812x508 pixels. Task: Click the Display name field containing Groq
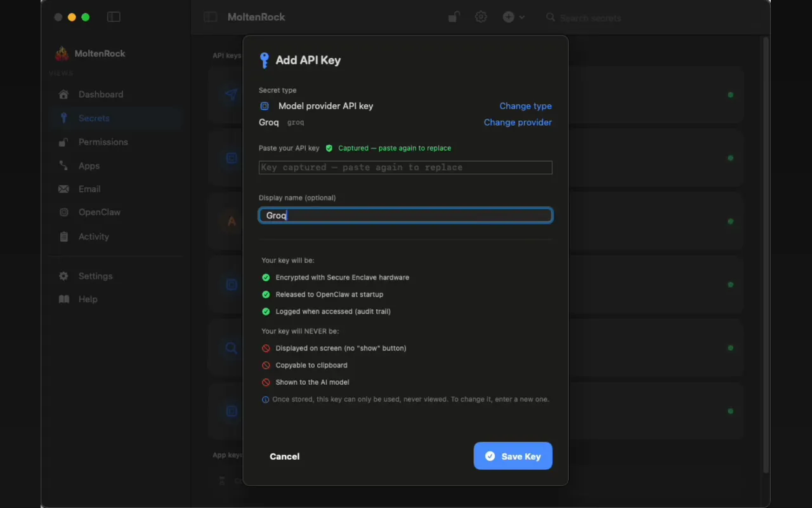pyautogui.click(x=405, y=215)
